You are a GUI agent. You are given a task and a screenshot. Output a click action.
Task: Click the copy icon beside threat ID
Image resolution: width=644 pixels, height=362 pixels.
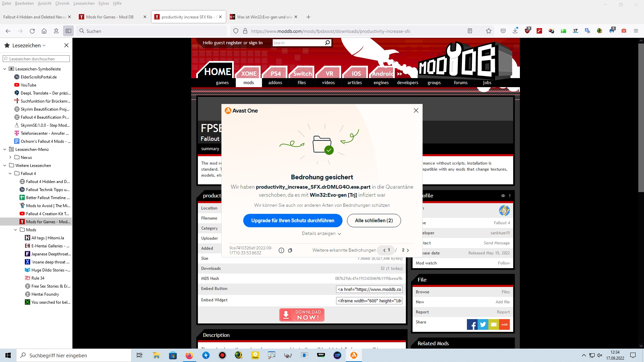click(x=290, y=250)
